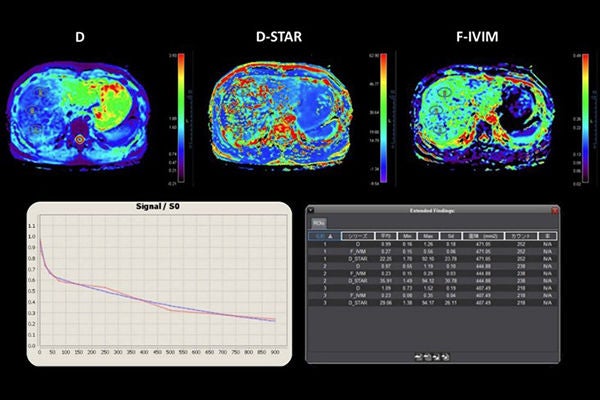This screenshot has height=400, width=600.
Task: Select the first D row of ROI 1
Action: 432,244
